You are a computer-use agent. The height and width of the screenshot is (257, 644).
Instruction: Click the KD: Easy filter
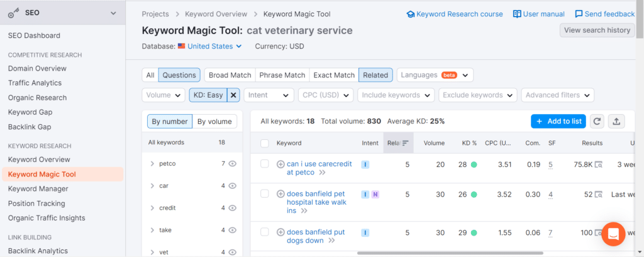pyautogui.click(x=208, y=95)
